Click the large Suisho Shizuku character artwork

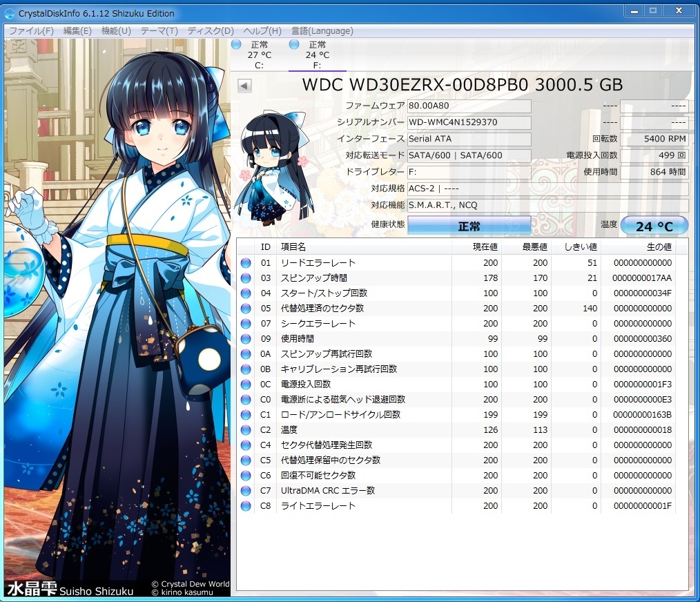(x=117, y=318)
